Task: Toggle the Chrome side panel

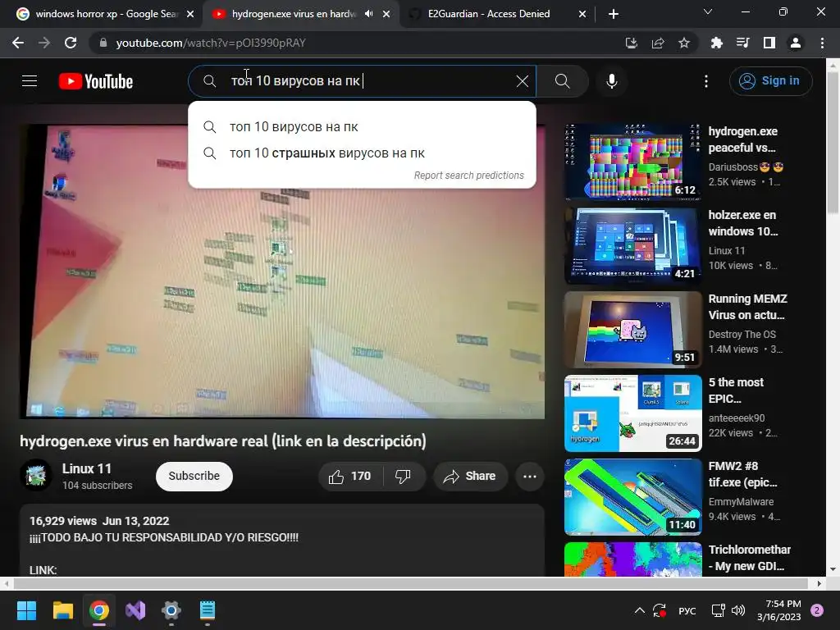Action: click(769, 43)
